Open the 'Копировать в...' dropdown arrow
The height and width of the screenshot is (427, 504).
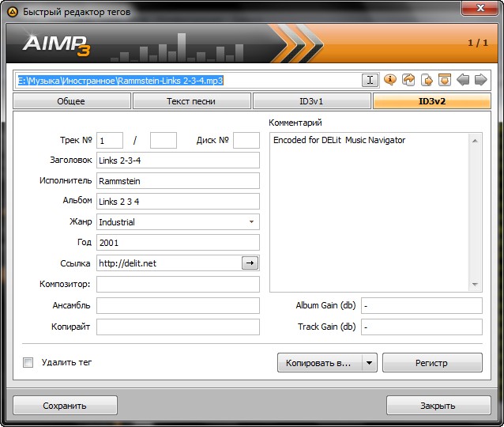pyautogui.click(x=369, y=363)
